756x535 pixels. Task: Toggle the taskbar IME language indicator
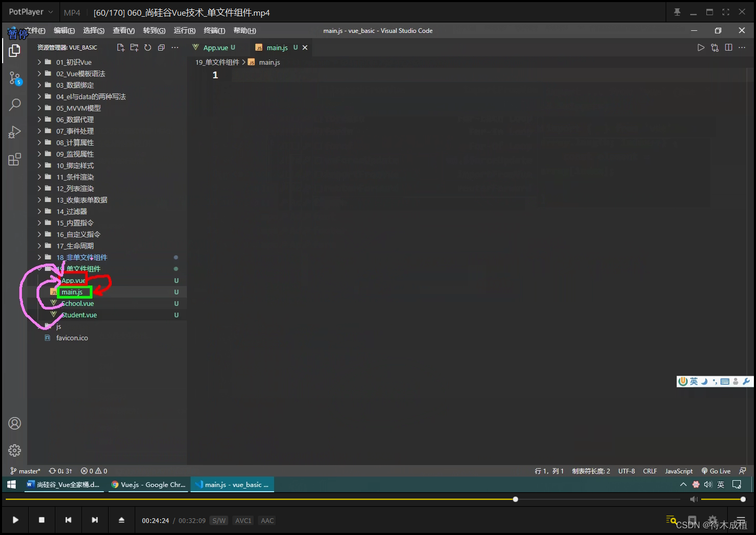(721, 484)
